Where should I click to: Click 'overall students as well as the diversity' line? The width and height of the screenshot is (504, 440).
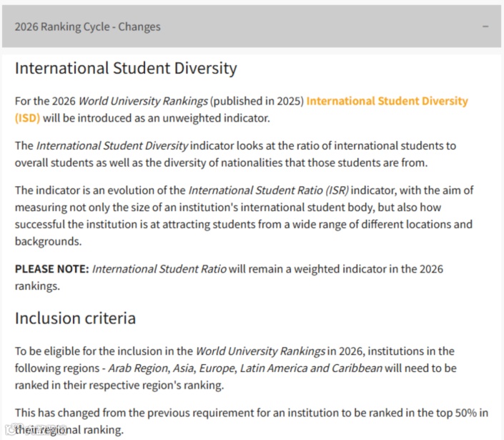(221, 163)
